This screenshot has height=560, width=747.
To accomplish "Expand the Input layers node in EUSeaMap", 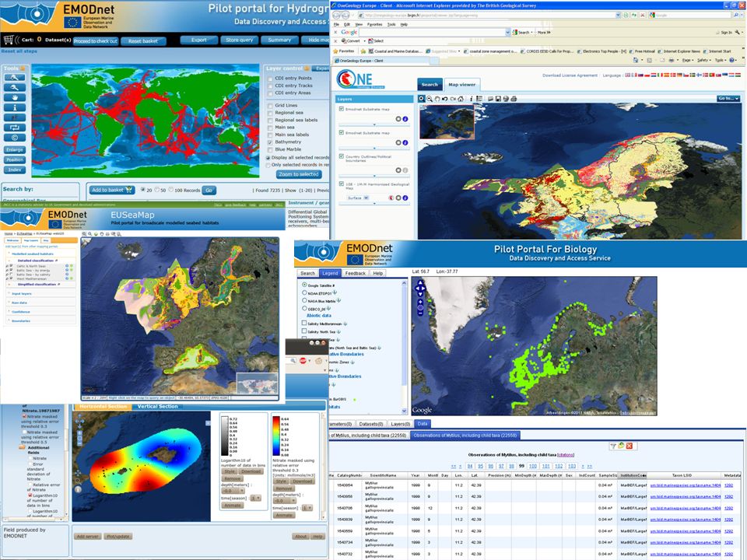I will click(x=9, y=294).
